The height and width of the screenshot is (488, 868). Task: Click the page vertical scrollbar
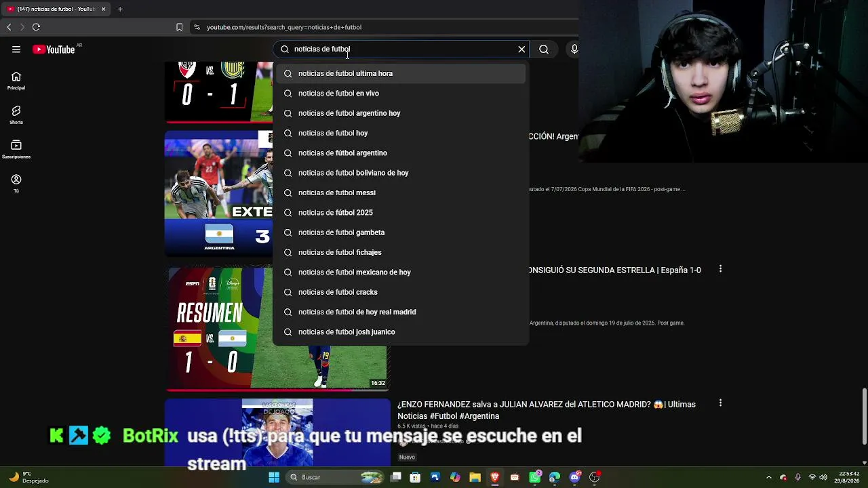tap(864, 415)
